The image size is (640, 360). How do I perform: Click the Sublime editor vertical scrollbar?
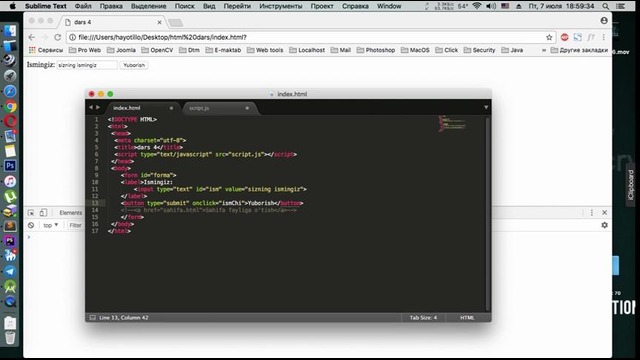tap(487, 214)
